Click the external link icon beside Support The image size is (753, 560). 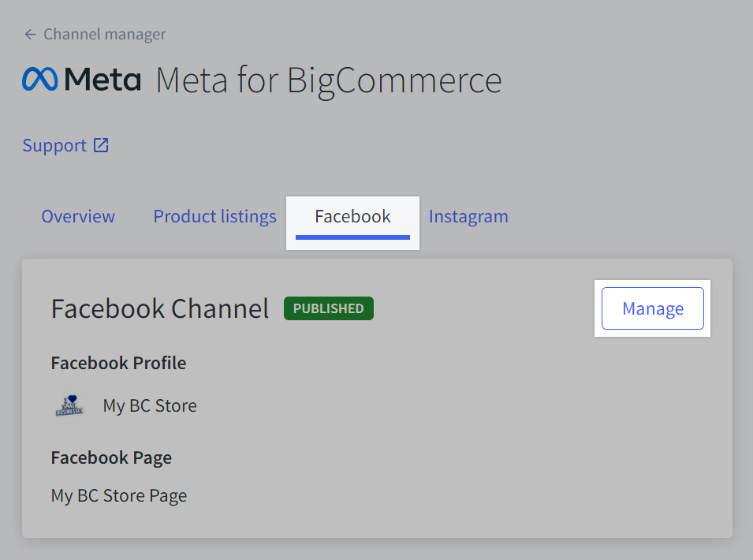click(101, 145)
